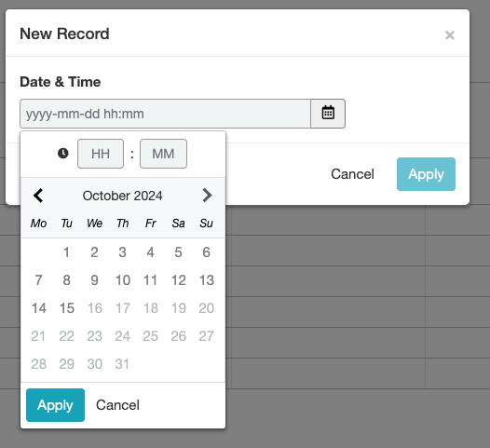Select Saturday October 5
Viewport: 490px width, 448px height.
(x=179, y=252)
